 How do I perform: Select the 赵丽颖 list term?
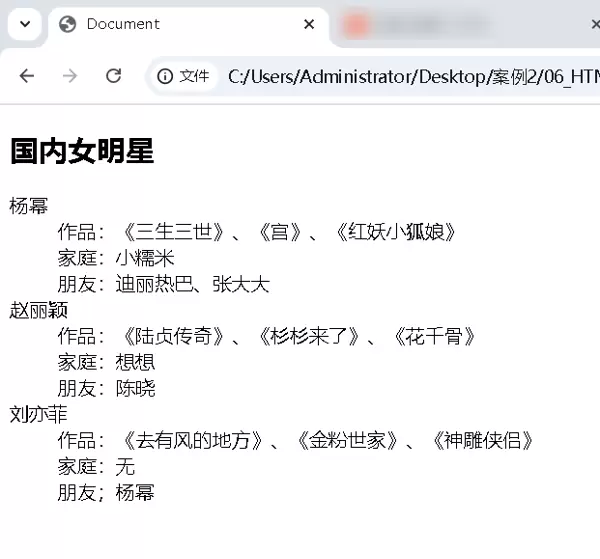[x=39, y=310]
